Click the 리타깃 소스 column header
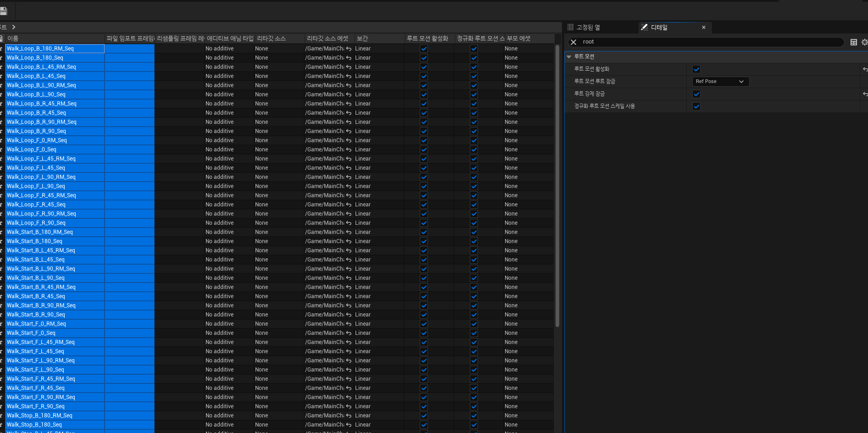This screenshot has width=868, height=433. pyautogui.click(x=279, y=39)
